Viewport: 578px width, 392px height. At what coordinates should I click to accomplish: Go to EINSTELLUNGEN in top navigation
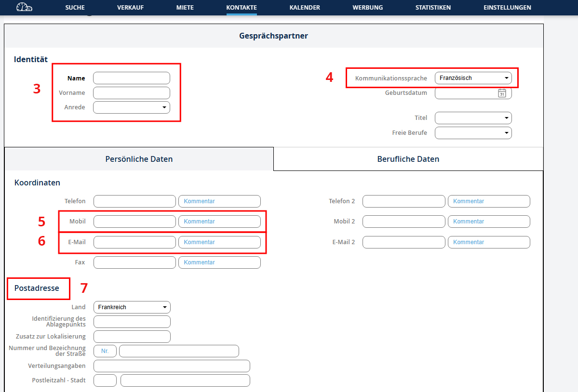(507, 8)
